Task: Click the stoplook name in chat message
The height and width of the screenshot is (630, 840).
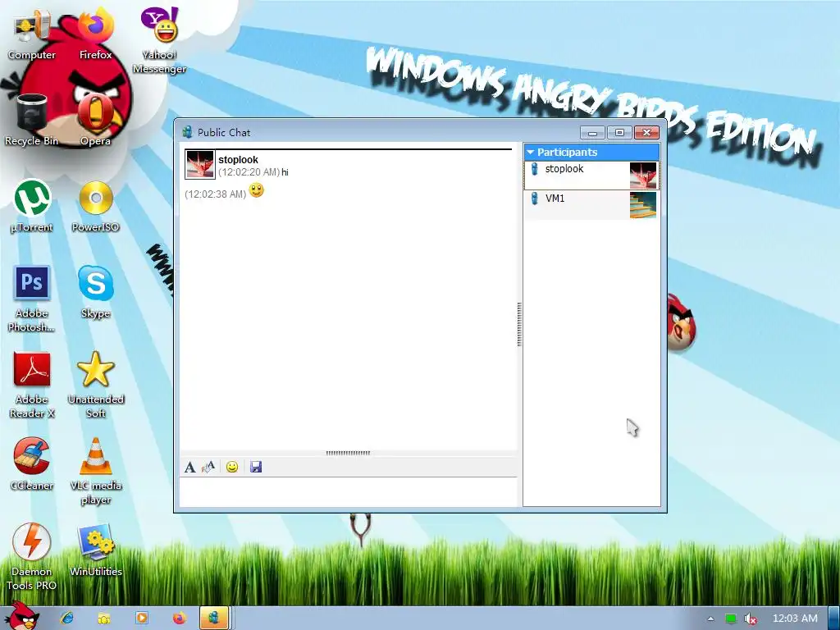Action: pos(238,160)
